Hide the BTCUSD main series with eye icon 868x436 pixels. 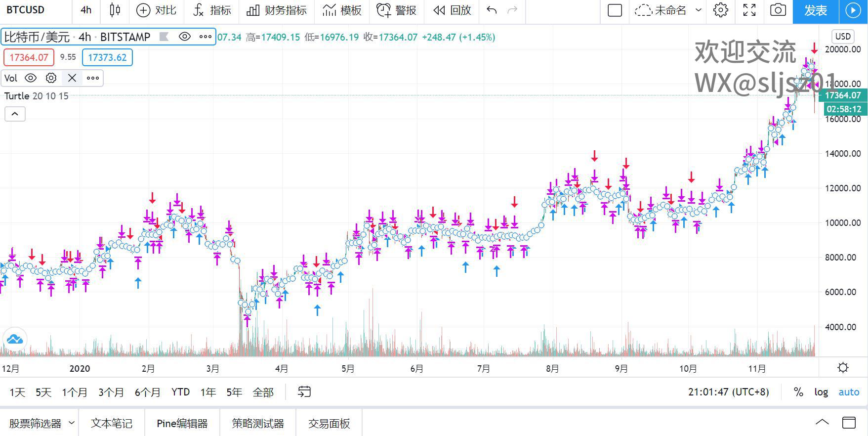point(184,37)
